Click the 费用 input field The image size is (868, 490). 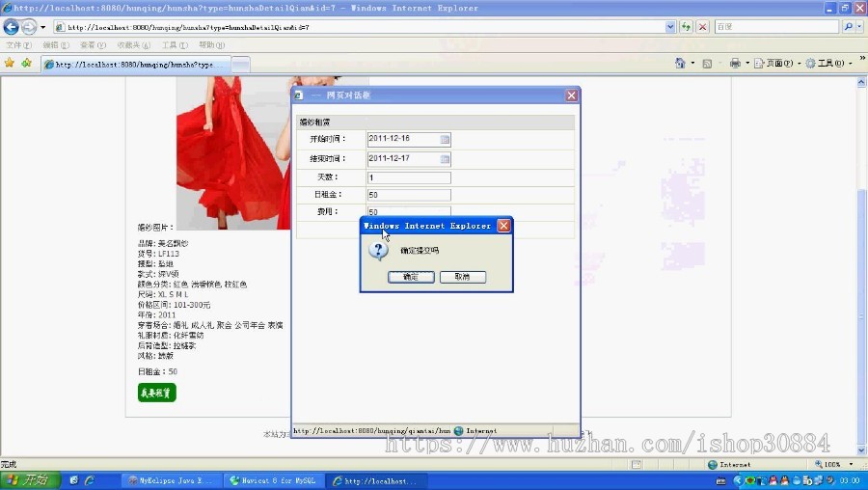tap(409, 211)
